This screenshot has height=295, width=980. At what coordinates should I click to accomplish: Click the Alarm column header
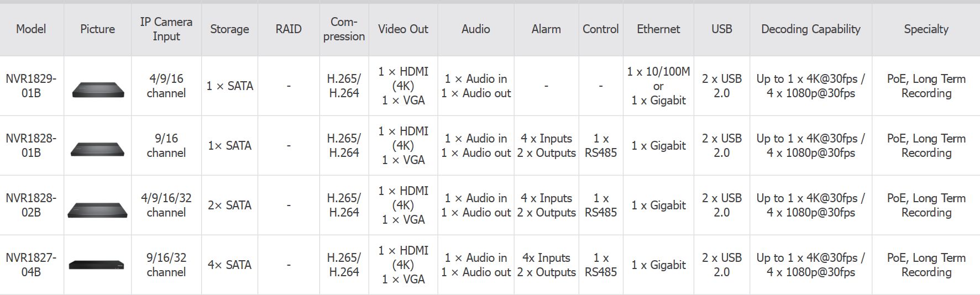tap(546, 29)
